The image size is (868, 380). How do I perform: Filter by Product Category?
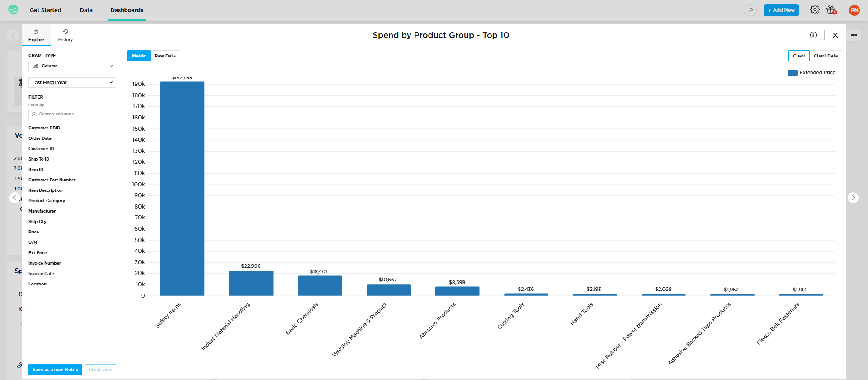click(47, 201)
